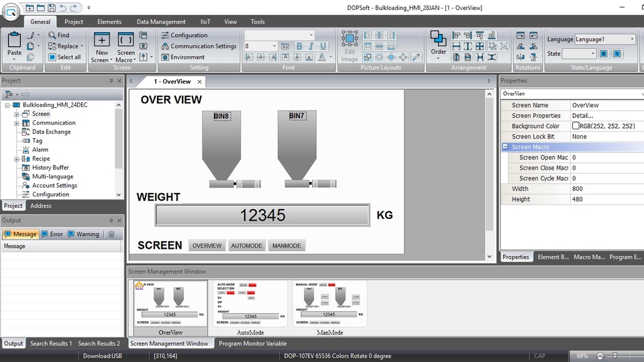Click the Paste clipboard icon
Screen dimensions: 644x362
(x=14, y=44)
